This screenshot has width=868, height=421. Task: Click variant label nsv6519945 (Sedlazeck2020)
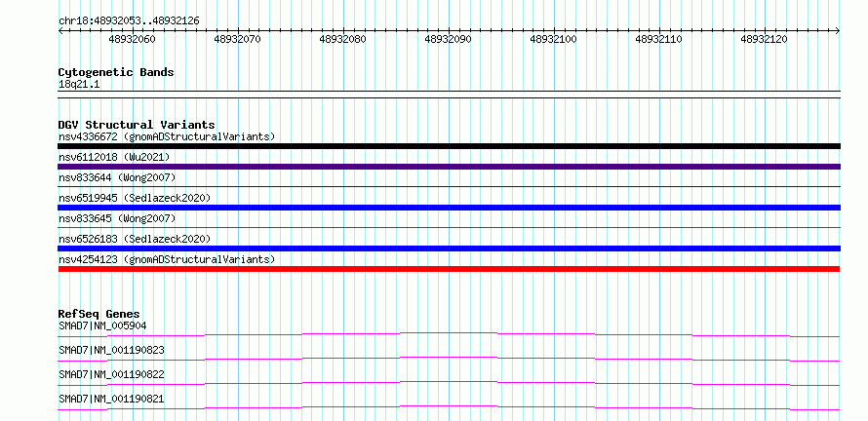click(135, 198)
